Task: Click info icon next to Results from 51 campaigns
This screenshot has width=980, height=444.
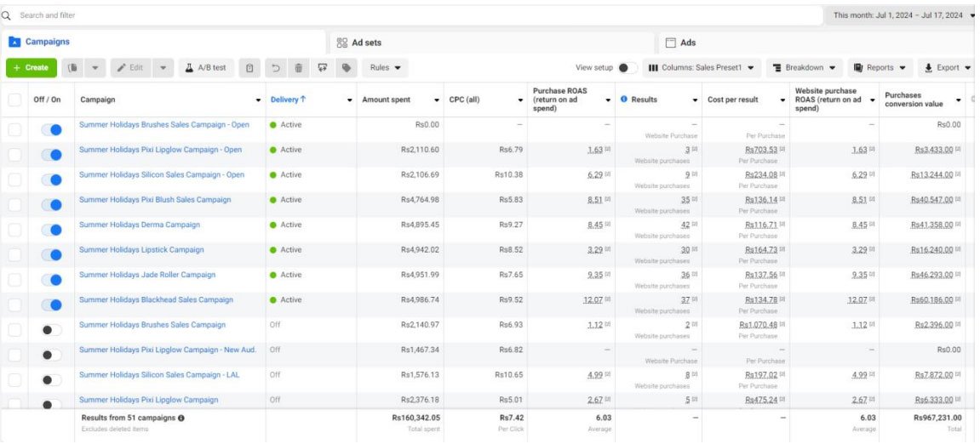Action: [181, 417]
